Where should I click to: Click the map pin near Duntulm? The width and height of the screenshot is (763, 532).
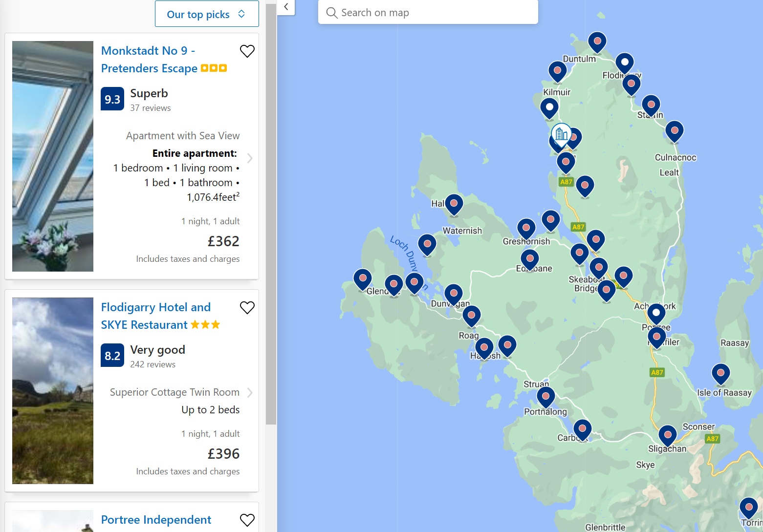[x=597, y=42]
